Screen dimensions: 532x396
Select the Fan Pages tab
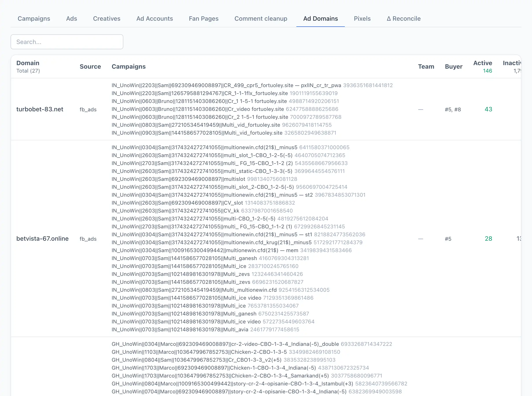point(204,19)
